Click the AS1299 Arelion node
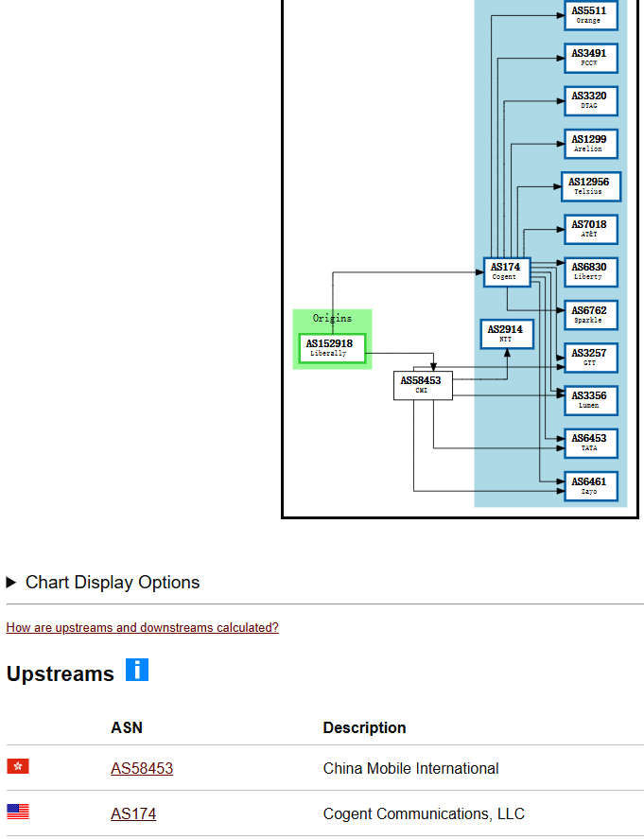Image resolution: width=644 pixels, height=839 pixels. pyautogui.click(x=590, y=144)
